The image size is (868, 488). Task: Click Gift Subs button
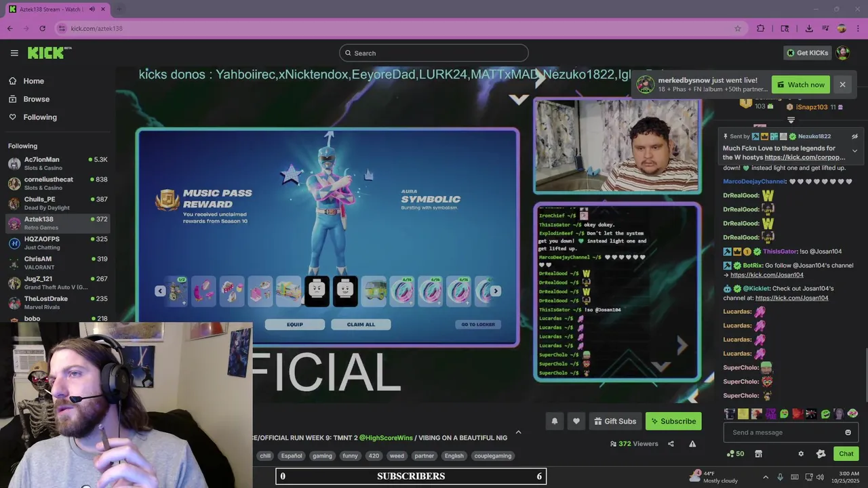point(615,421)
